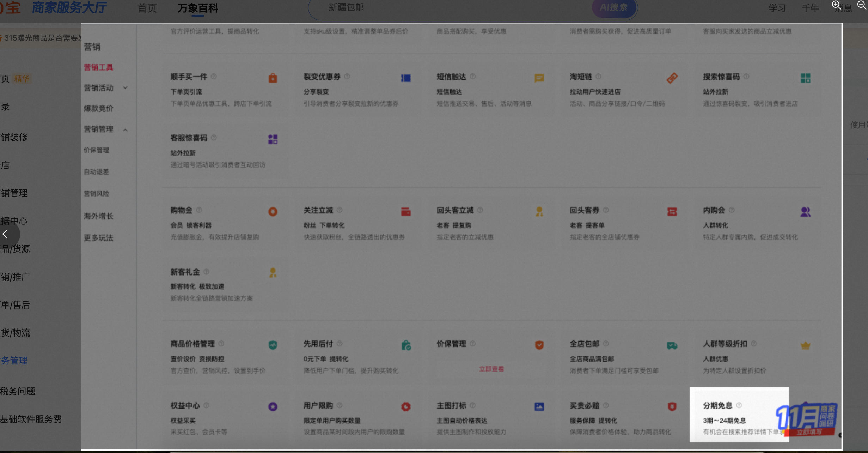Expand the 营销活动 sidebar chevron
868x453 pixels.
point(125,88)
